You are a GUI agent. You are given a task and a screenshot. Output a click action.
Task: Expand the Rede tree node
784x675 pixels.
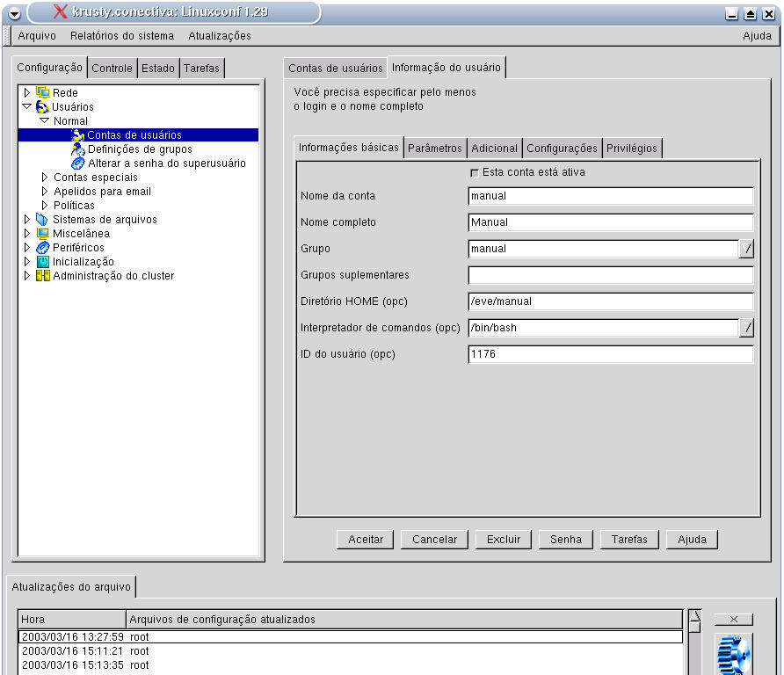27,92
